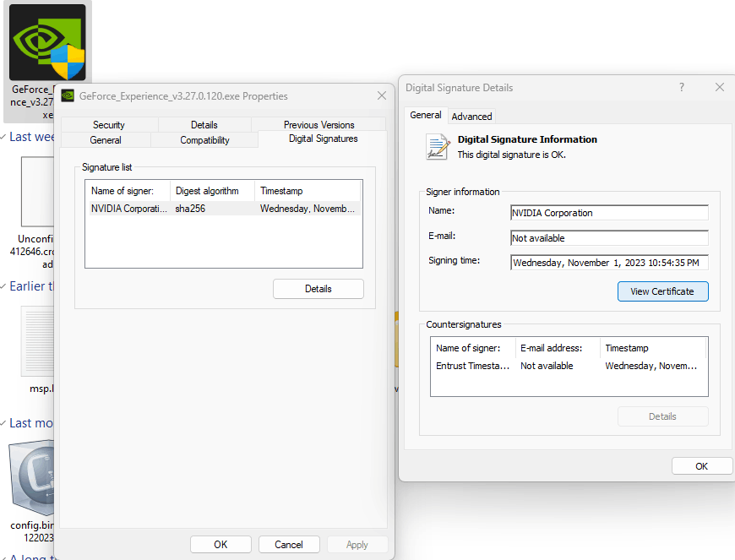This screenshot has width=735, height=560.
Task: Switch to the General tab in Properties
Action: point(106,140)
